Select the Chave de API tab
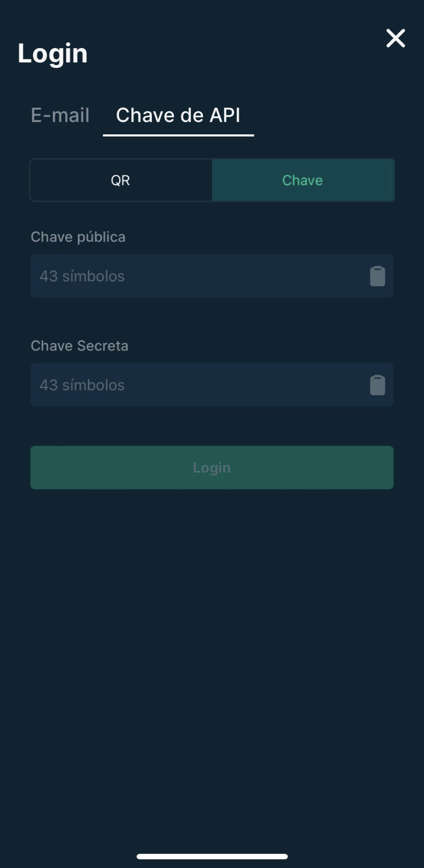The width and height of the screenshot is (424, 868). coord(178,115)
